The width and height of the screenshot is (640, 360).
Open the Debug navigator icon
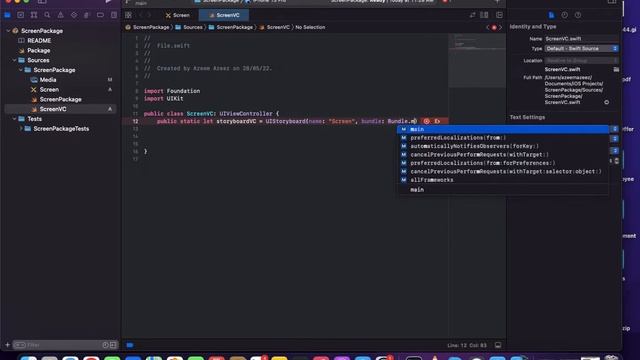(x=87, y=15)
